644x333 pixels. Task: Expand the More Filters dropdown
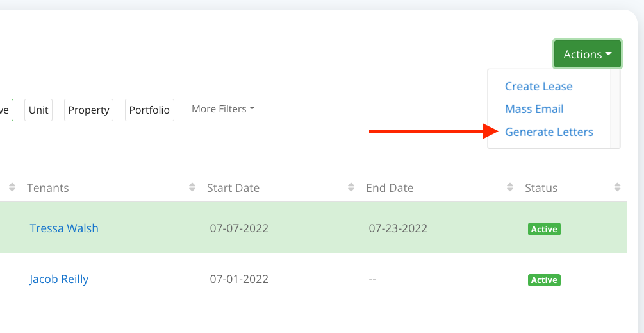223,109
